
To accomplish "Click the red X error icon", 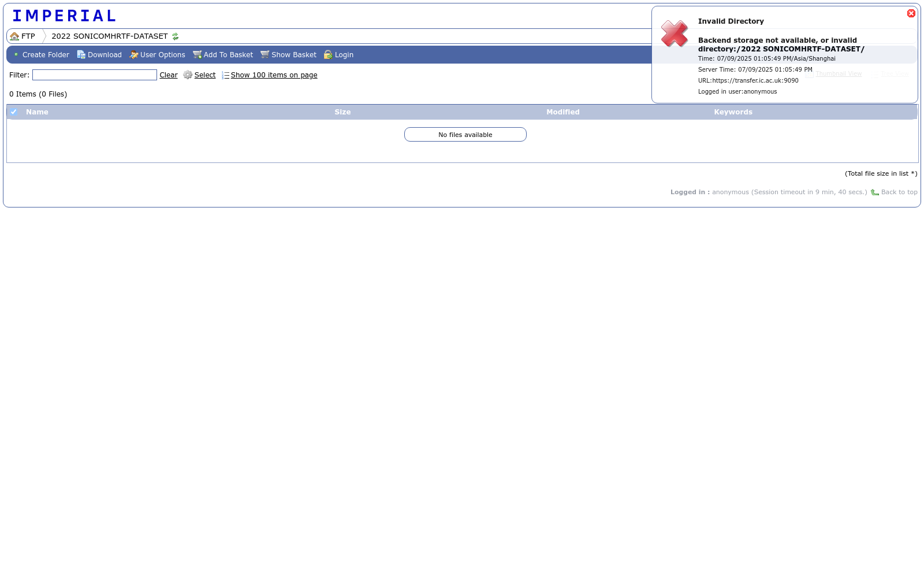I will click(x=675, y=34).
